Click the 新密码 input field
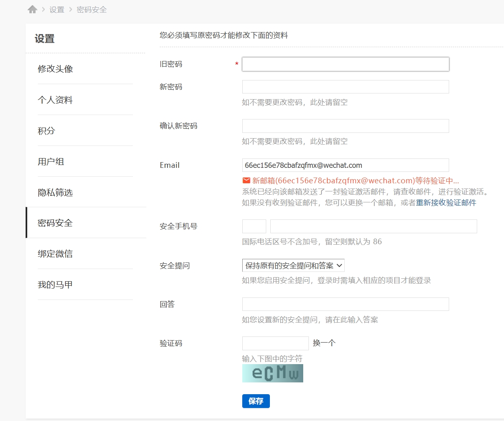 coord(345,87)
